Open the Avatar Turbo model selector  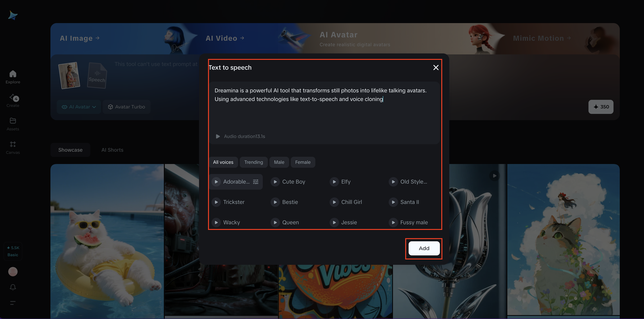click(126, 107)
